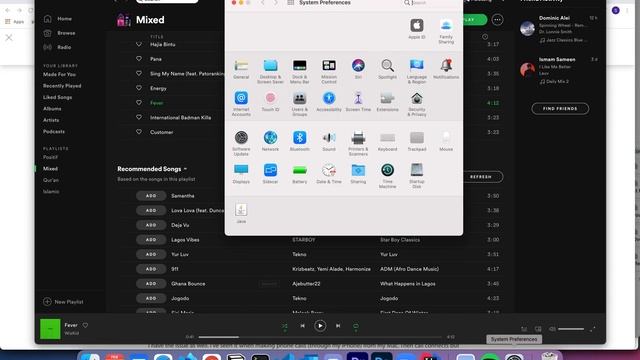Show all preferences grid button
The width and height of the screenshot is (640, 360).
coord(291,3)
